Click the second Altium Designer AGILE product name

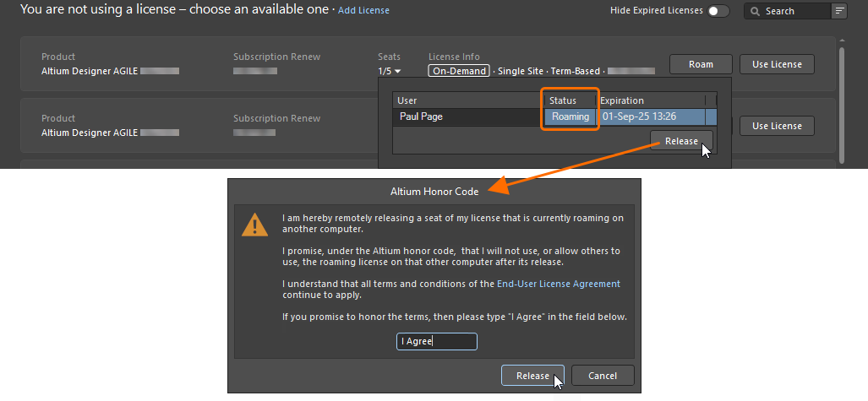click(90, 133)
